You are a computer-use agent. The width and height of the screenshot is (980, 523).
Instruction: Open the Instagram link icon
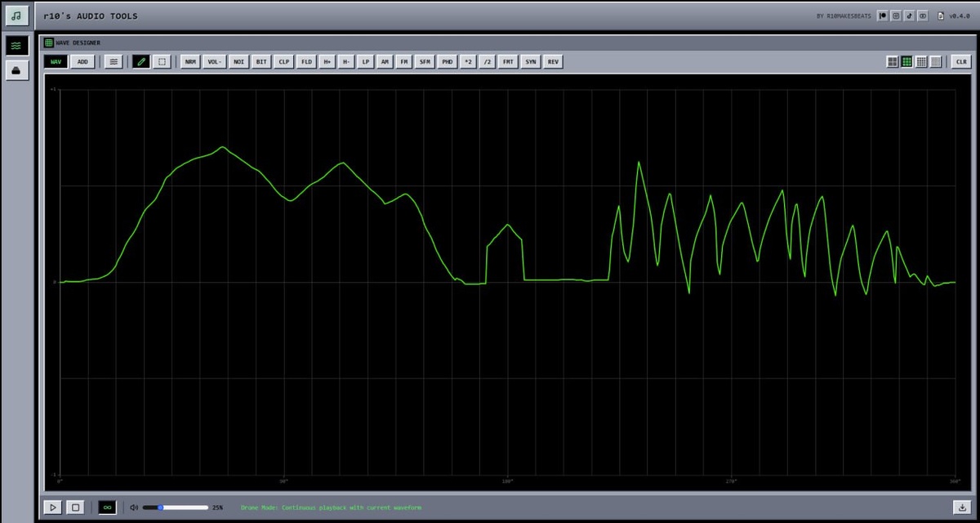click(x=896, y=16)
